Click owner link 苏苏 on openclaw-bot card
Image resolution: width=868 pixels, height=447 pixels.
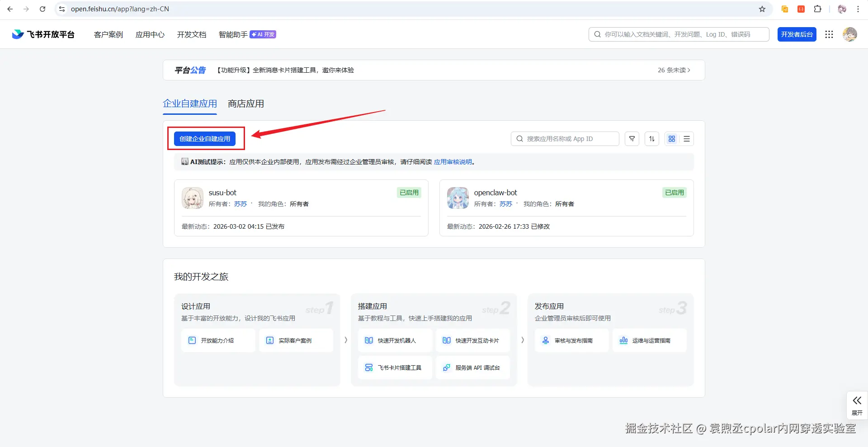pyautogui.click(x=506, y=204)
